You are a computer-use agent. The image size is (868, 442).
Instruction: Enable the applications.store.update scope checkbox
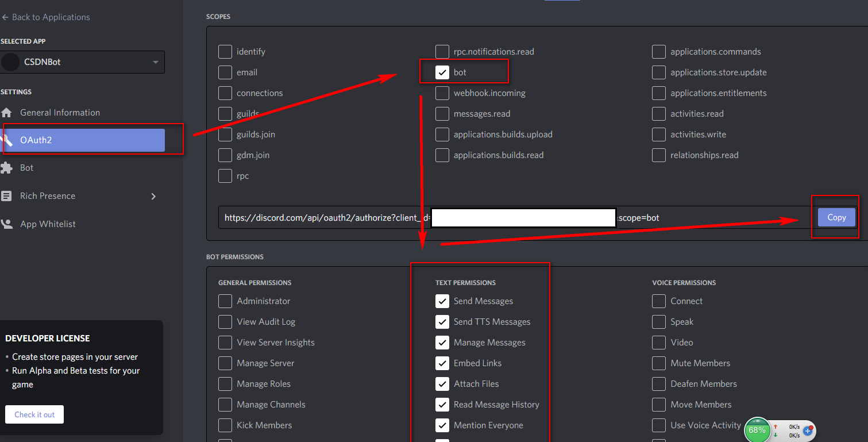[659, 72]
